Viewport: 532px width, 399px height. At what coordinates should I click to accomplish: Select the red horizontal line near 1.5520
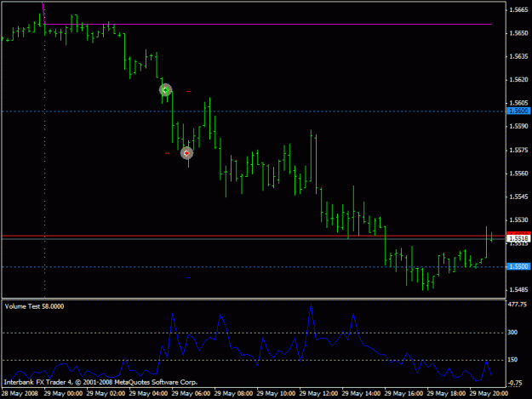(254, 236)
